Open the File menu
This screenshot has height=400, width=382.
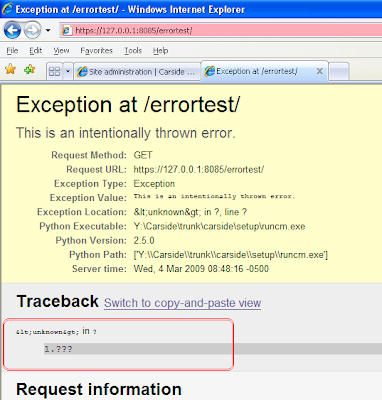coord(12,51)
